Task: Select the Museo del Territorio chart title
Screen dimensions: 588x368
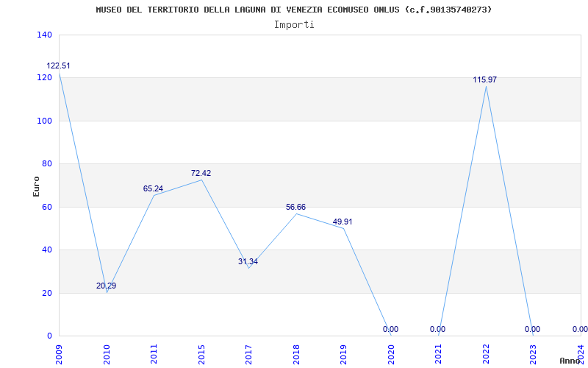Action: [294, 10]
